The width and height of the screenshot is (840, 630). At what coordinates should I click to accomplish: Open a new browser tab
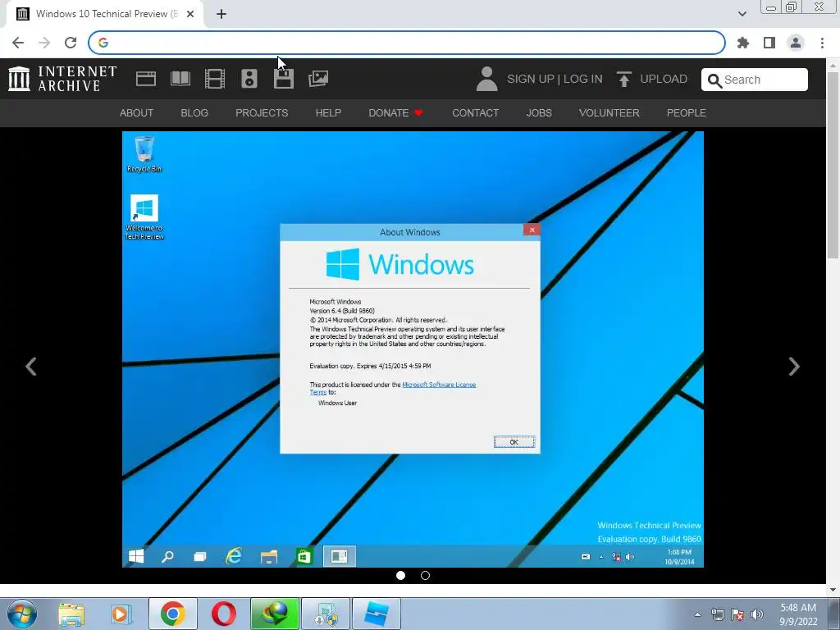221,14
